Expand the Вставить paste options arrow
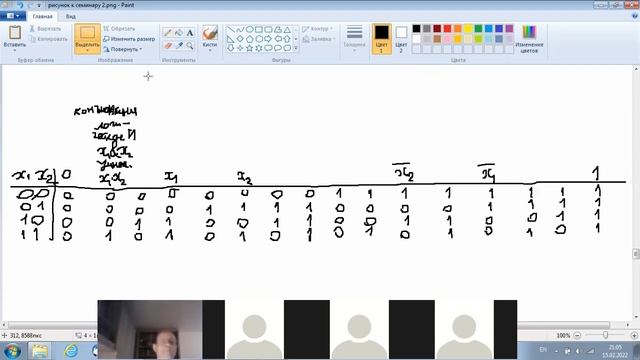 point(15,50)
